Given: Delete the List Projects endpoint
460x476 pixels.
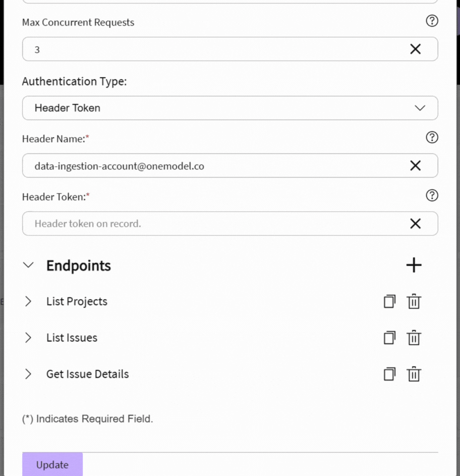Looking at the screenshot, I should pyautogui.click(x=414, y=302).
